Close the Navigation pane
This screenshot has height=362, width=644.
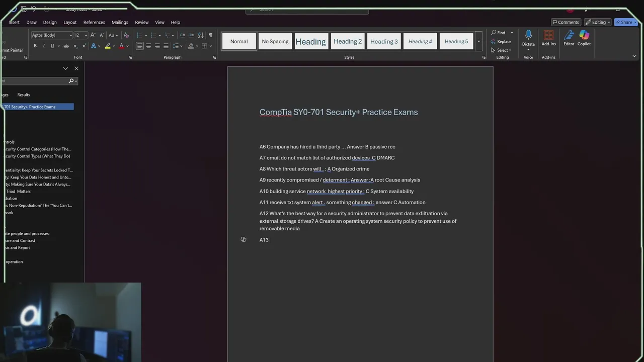76,68
